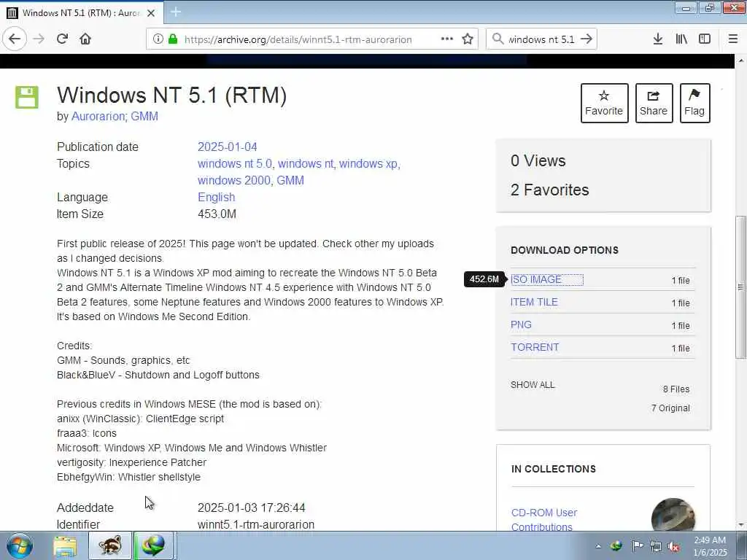Submit search with the arrow button
747x560 pixels.
pyautogui.click(x=587, y=39)
